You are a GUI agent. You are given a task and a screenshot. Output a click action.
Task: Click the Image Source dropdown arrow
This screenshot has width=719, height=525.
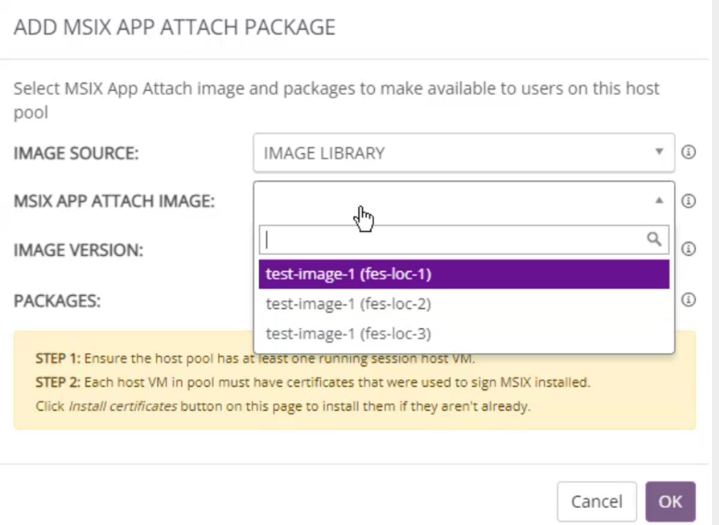658,152
